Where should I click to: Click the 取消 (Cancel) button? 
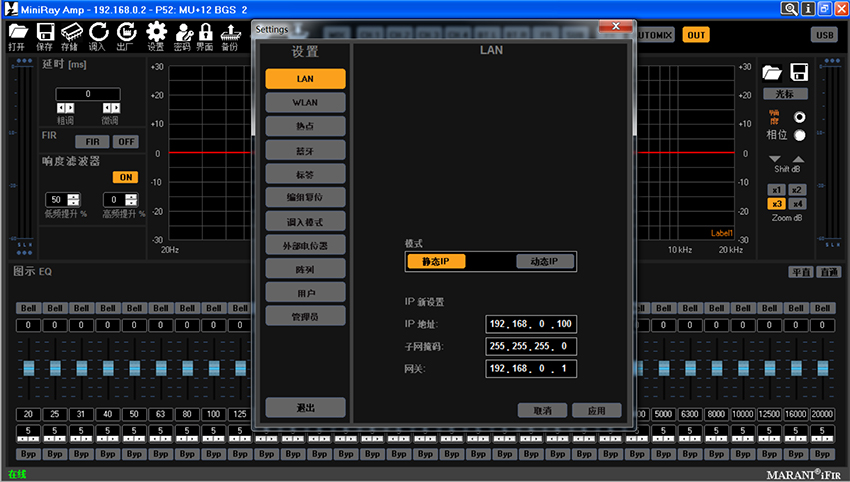pyautogui.click(x=543, y=410)
